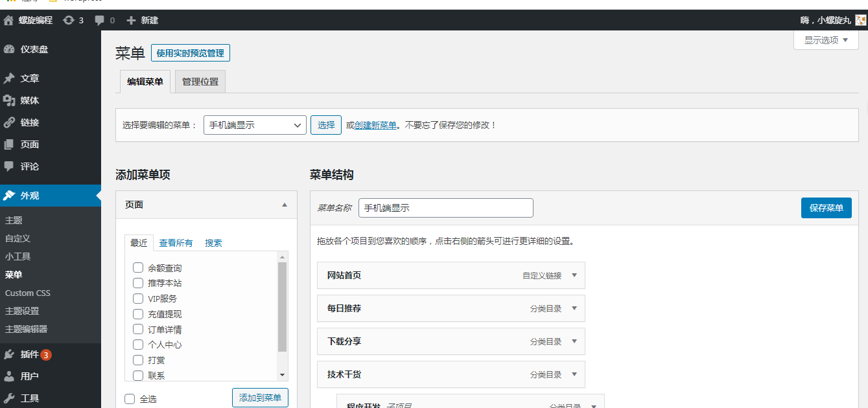The height and width of the screenshot is (408, 868).
Task: Click the 保存菜单 button
Action: click(x=827, y=208)
